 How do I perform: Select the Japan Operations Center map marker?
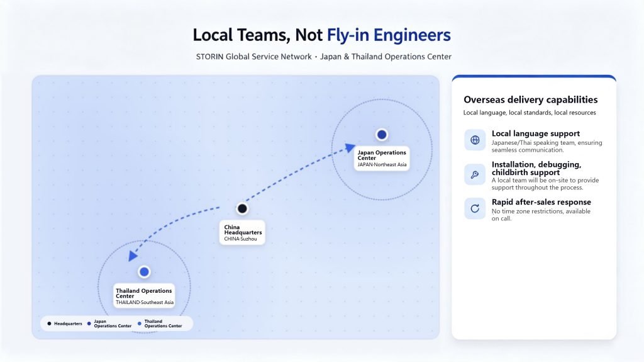tap(382, 135)
